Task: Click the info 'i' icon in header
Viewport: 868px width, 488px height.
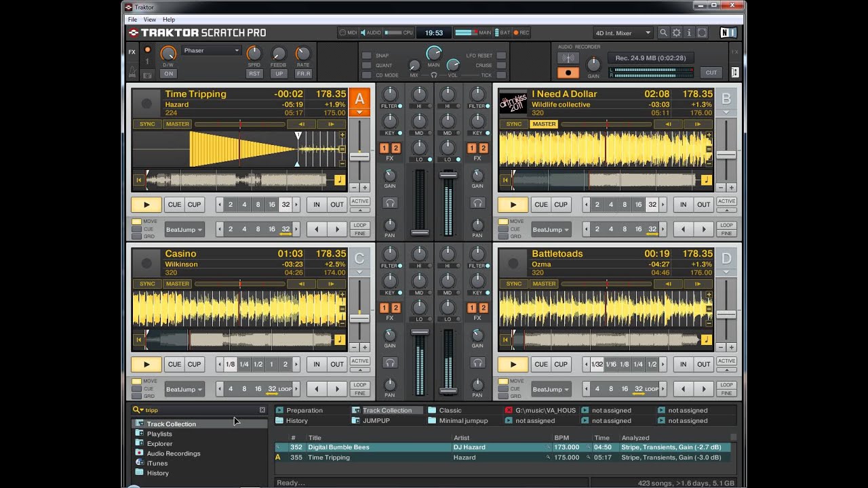Action: click(x=689, y=33)
